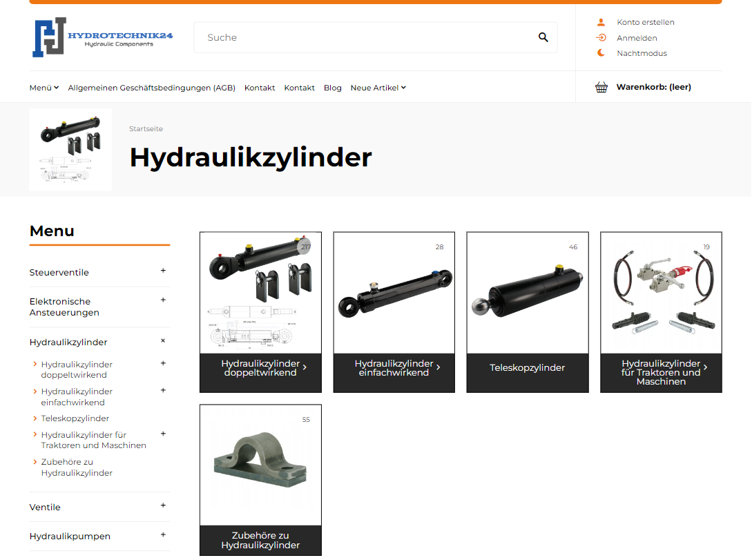Open Allgemeinen Geschäftsbedingungen (AGB) page
The width and height of the screenshot is (752, 560).
pos(151,88)
